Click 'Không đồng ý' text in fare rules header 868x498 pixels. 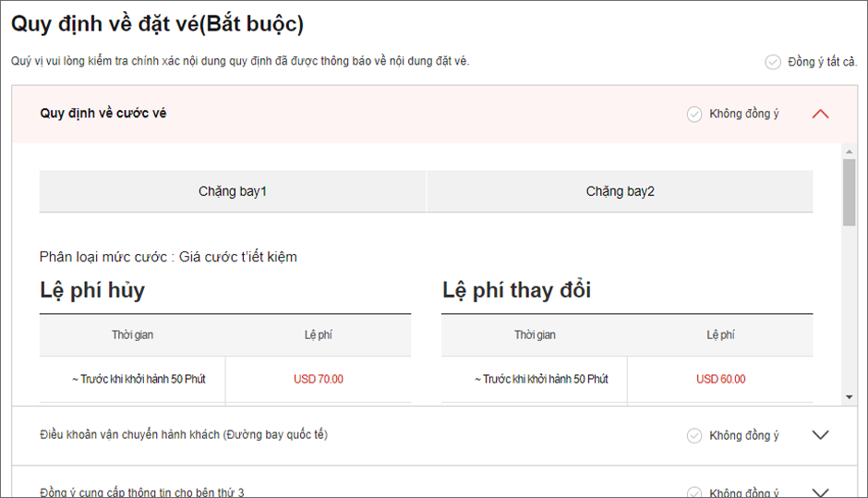744,115
